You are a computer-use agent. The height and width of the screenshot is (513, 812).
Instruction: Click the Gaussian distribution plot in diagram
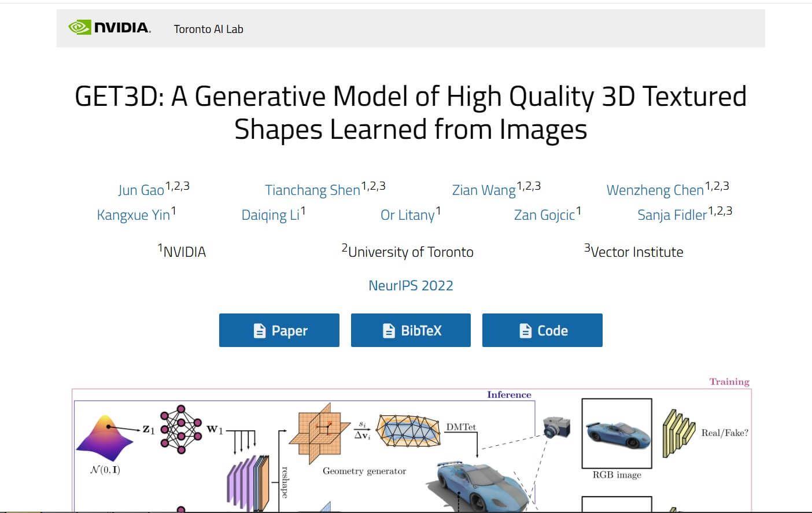tap(106, 438)
